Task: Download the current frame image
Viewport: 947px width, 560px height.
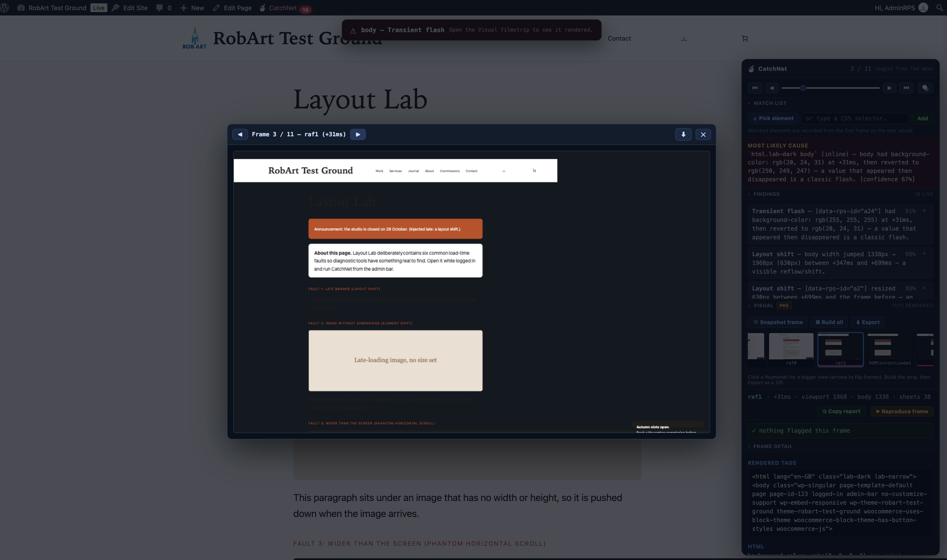Action: [683, 134]
